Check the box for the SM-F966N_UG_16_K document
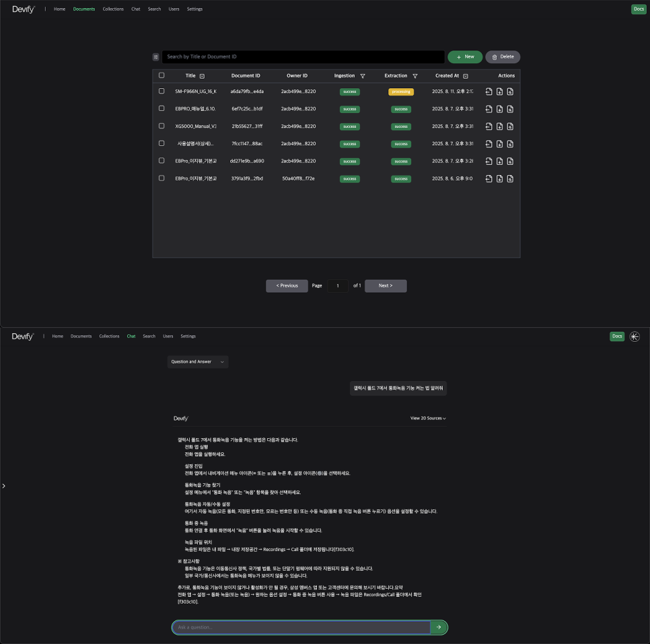The image size is (650, 644). [x=161, y=91]
